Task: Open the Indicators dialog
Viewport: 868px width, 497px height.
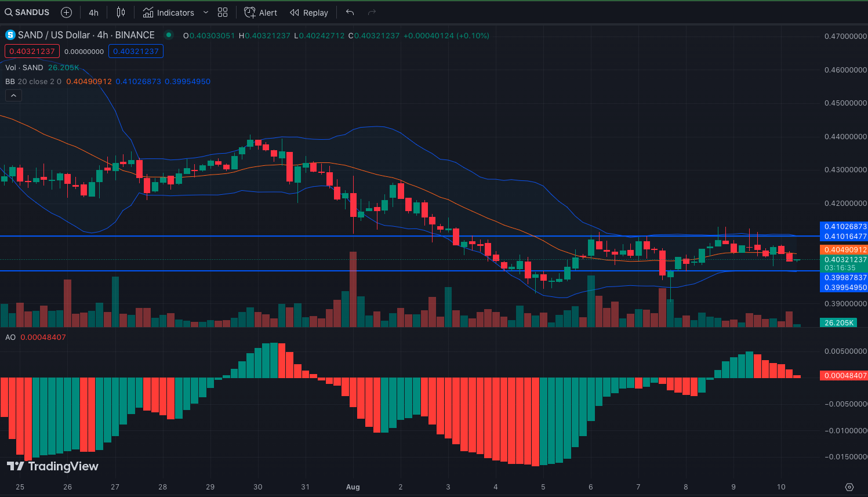Action: coord(169,12)
